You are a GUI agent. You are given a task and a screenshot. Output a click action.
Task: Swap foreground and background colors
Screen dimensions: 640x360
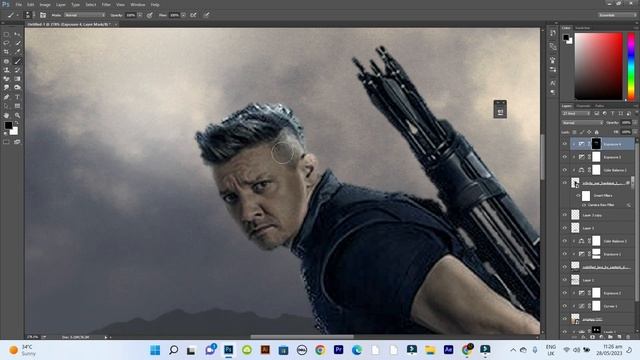point(17,123)
